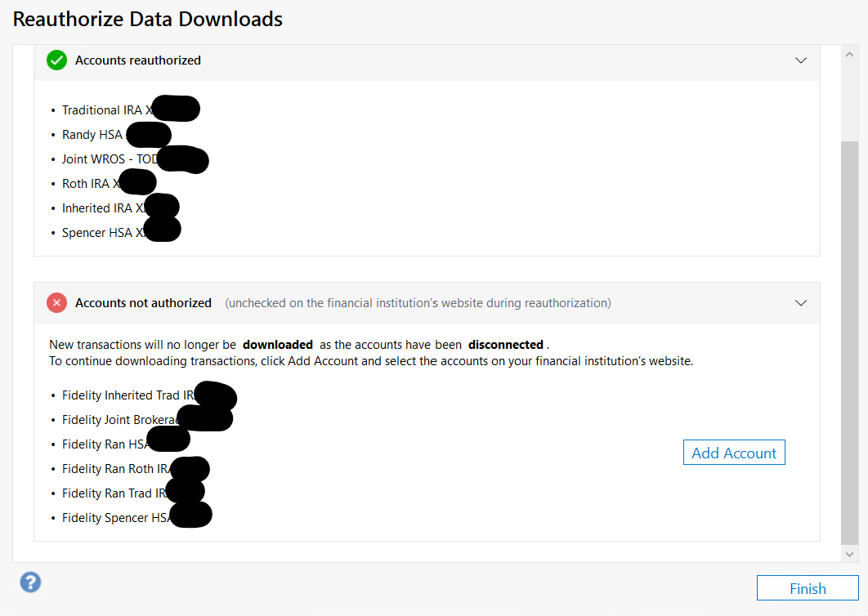This screenshot has width=868, height=616.
Task: Select Joint WROS - TOD list item
Action: 129,158
